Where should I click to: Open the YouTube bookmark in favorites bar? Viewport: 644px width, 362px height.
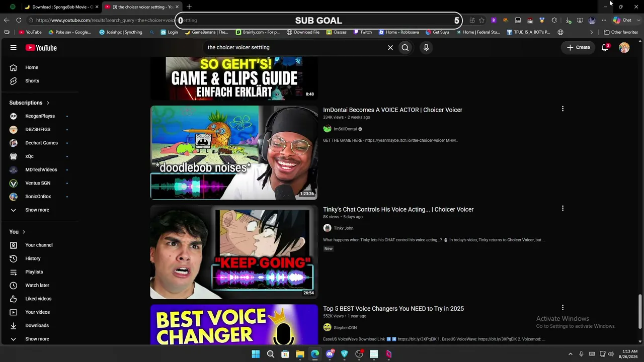(30, 32)
